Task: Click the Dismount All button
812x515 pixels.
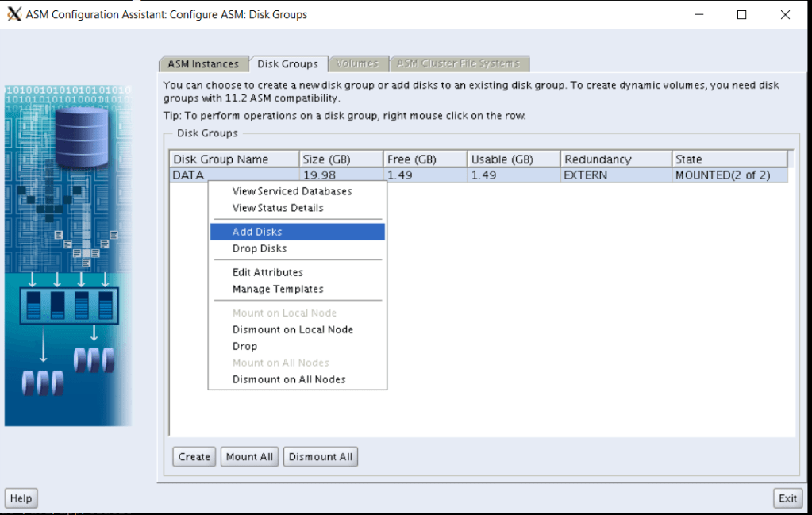Action: tap(321, 457)
